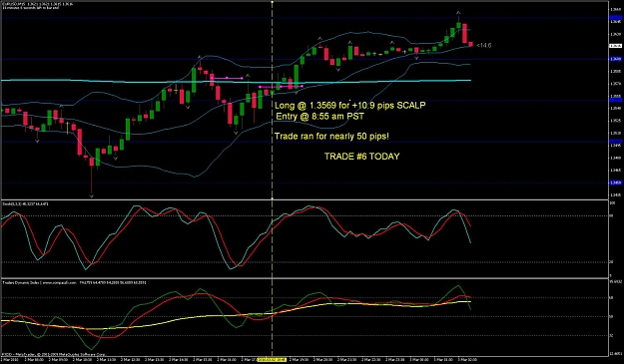Select the upper magenta horizontal segment
The image size is (624, 364).
click(227, 78)
